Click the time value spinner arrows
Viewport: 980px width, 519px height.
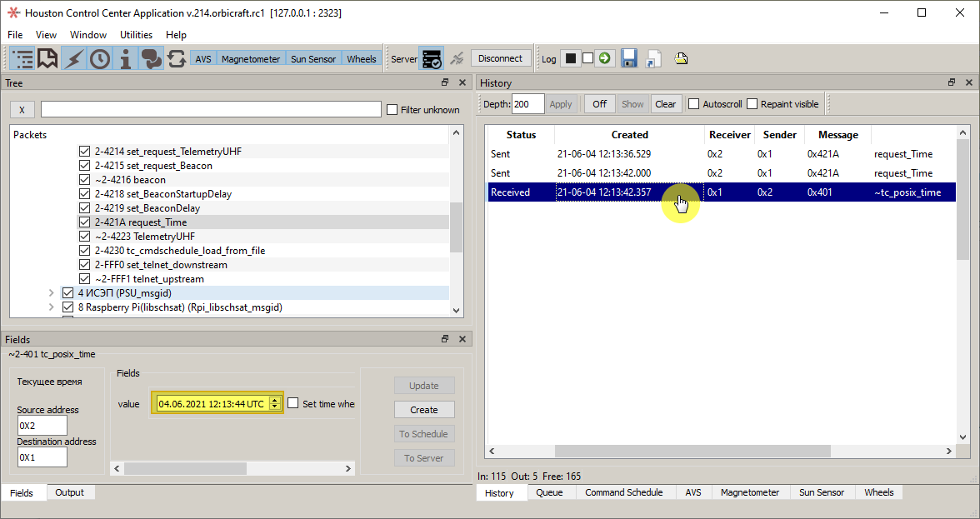275,404
